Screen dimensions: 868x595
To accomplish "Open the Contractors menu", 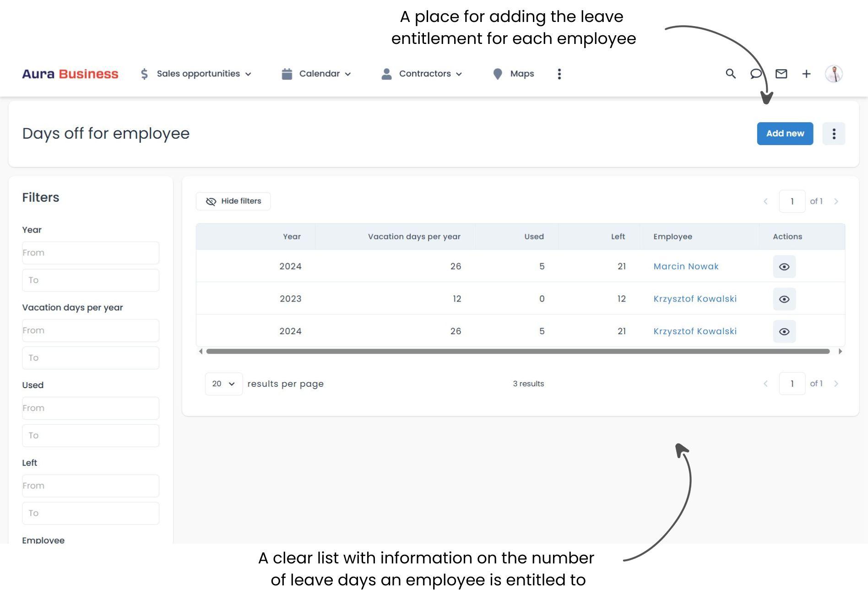I will click(422, 74).
